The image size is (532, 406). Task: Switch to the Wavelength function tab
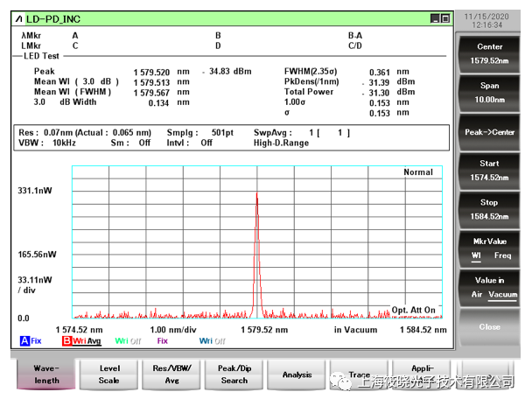coord(46,374)
